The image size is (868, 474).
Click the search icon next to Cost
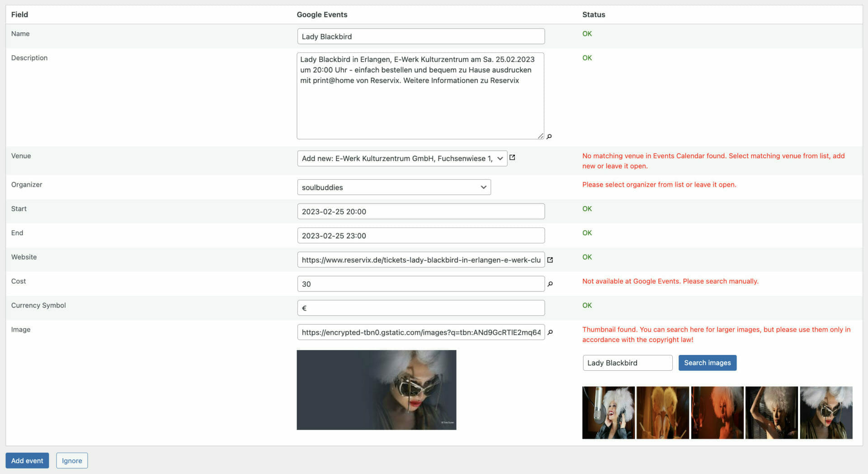click(550, 284)
